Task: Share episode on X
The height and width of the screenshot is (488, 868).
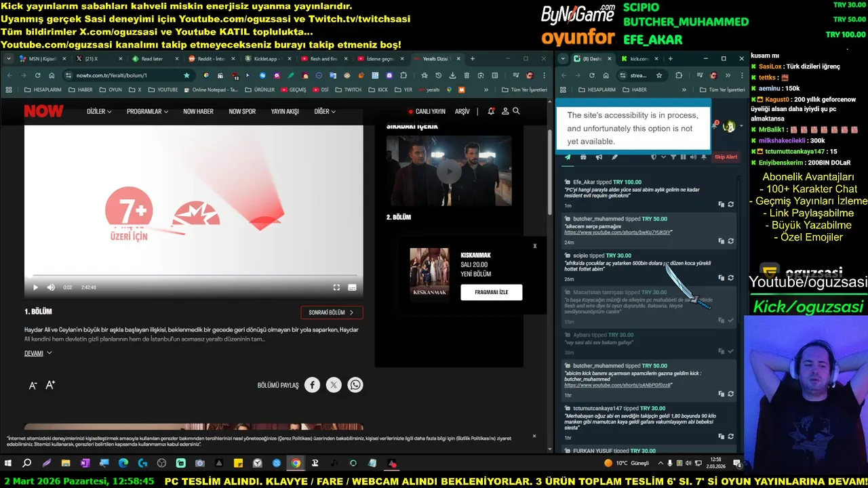Action: click(x=334, y=385)
